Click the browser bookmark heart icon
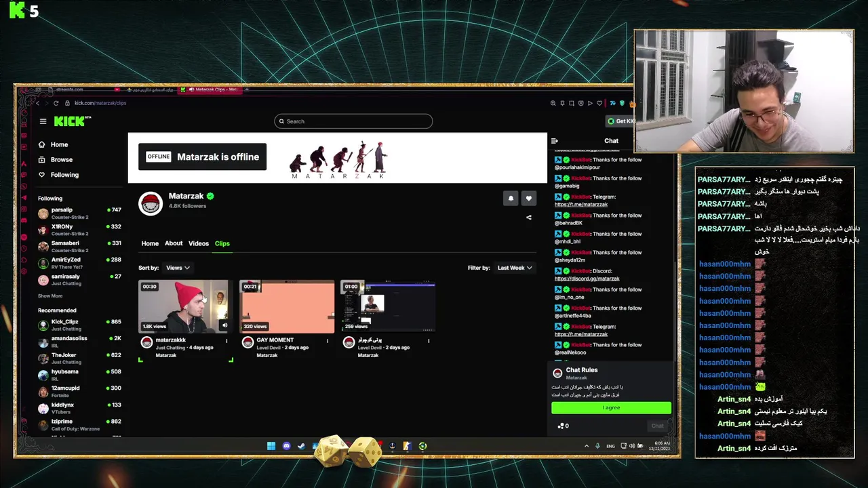Image resolution: width=868 pixels, height=488 pixels. click(x=599, y=103)
